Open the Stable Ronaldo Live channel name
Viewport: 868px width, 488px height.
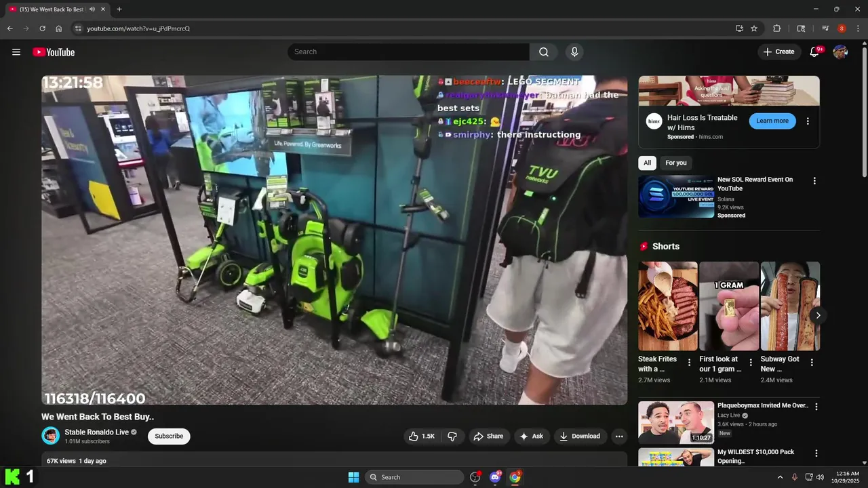pos(96,432)
